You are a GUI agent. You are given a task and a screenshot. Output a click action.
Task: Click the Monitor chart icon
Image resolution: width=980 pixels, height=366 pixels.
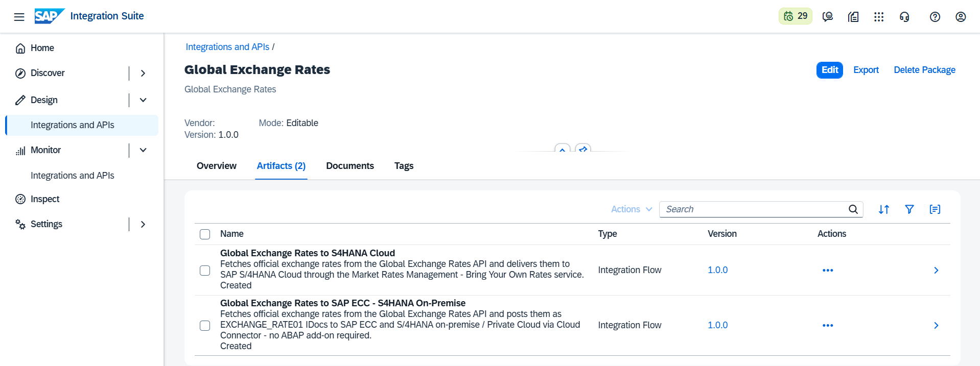tap(20, 151)
